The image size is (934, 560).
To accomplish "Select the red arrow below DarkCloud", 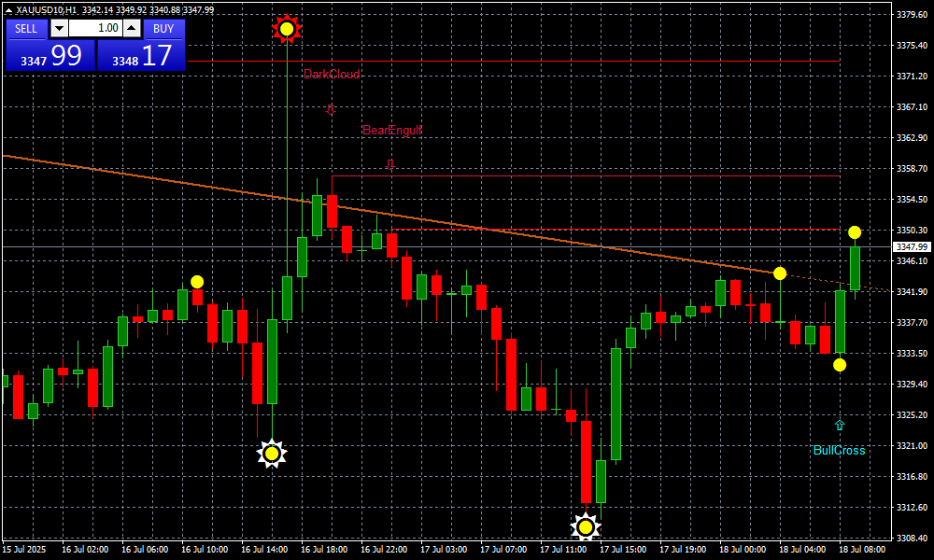I will click(330, 109).
